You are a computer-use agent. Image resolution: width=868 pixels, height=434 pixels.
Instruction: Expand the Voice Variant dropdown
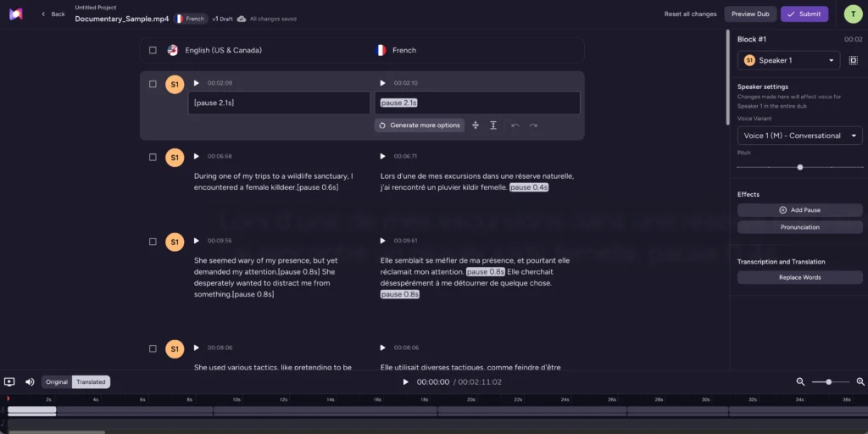pyautogui.click(x=799, y=136)
